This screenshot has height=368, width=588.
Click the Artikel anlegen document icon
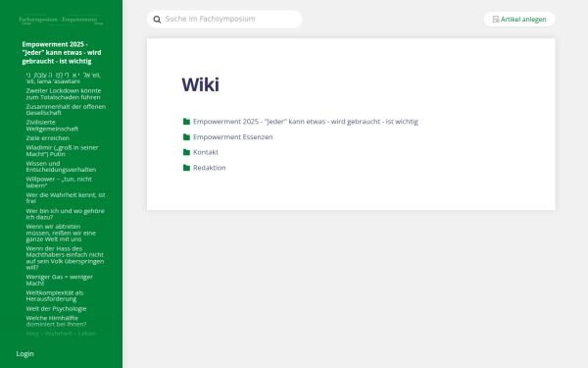coord(496,20)
